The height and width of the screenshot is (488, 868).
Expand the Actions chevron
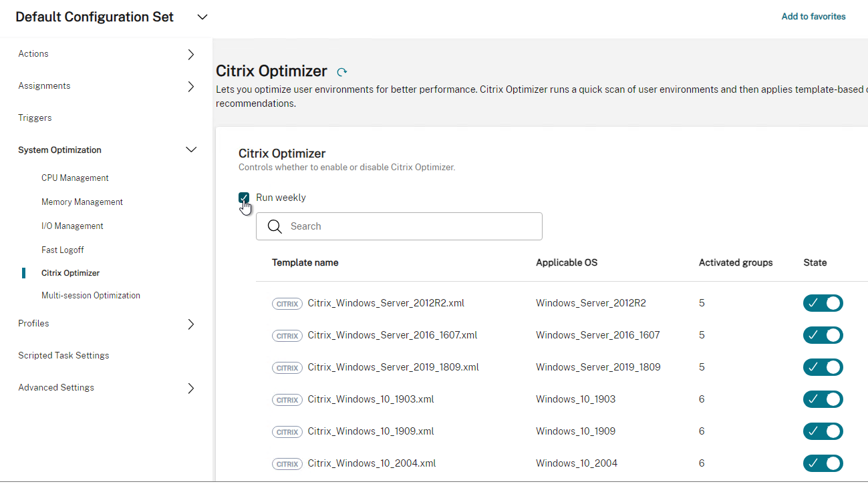191,55
